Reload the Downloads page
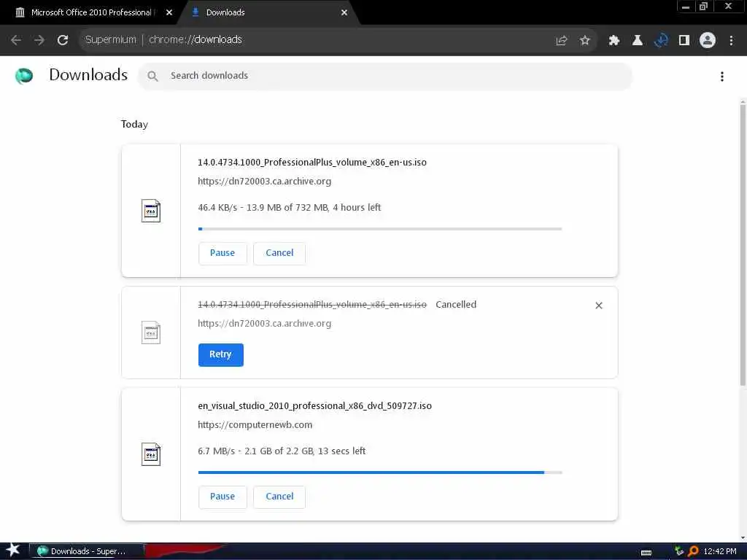This screenshot has width=747, height=560. pyautogui.click(x=63, y=40)
